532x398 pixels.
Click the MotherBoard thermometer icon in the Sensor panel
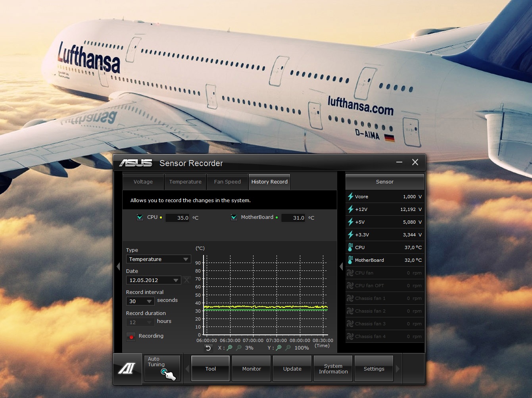point(350,260)
